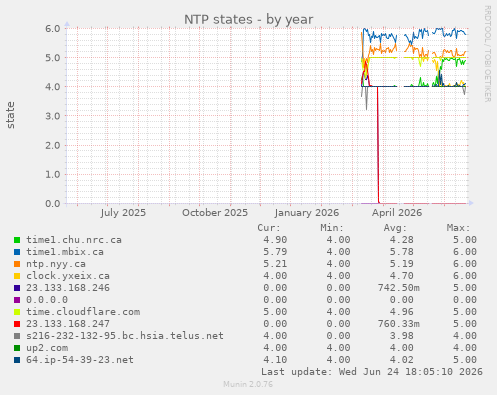Click the 6.0 y-axis tick label

point(53,28)
